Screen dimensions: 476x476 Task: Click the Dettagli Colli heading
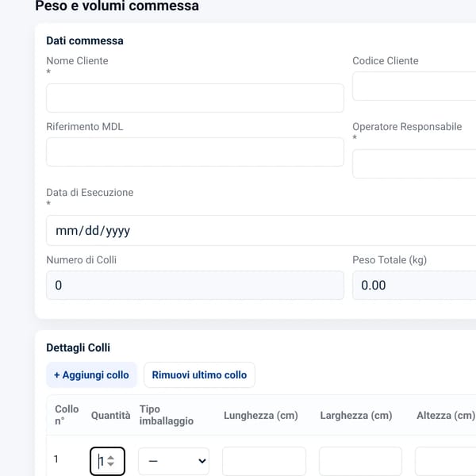click(78, 348)
